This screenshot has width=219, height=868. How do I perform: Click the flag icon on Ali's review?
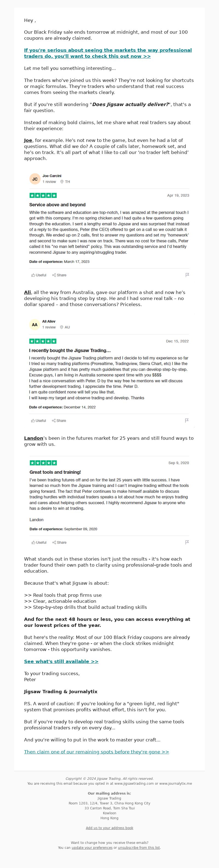187,421
